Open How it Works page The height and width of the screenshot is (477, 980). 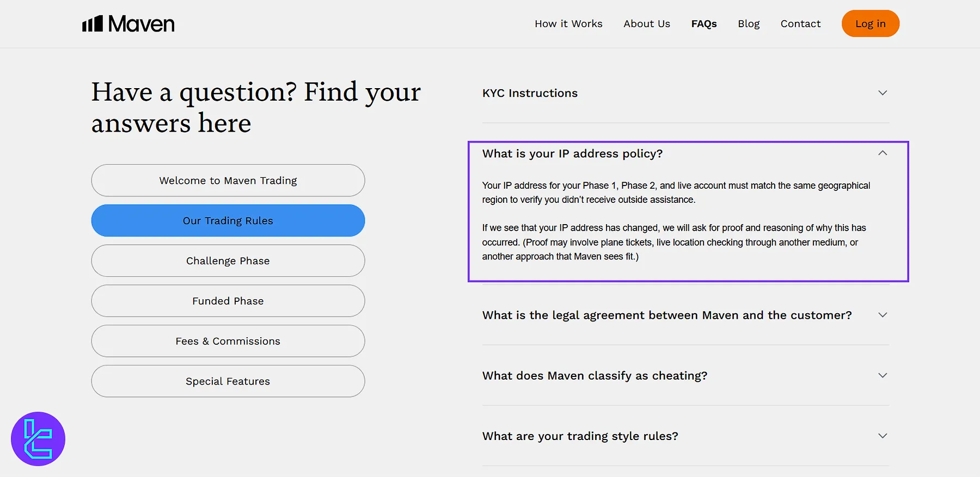click(x=568, y=23)
